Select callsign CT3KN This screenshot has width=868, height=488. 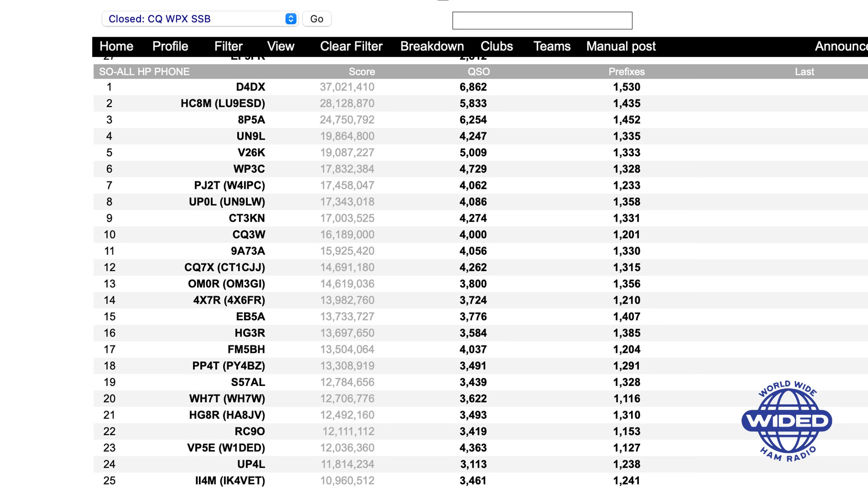click(247, 218)
